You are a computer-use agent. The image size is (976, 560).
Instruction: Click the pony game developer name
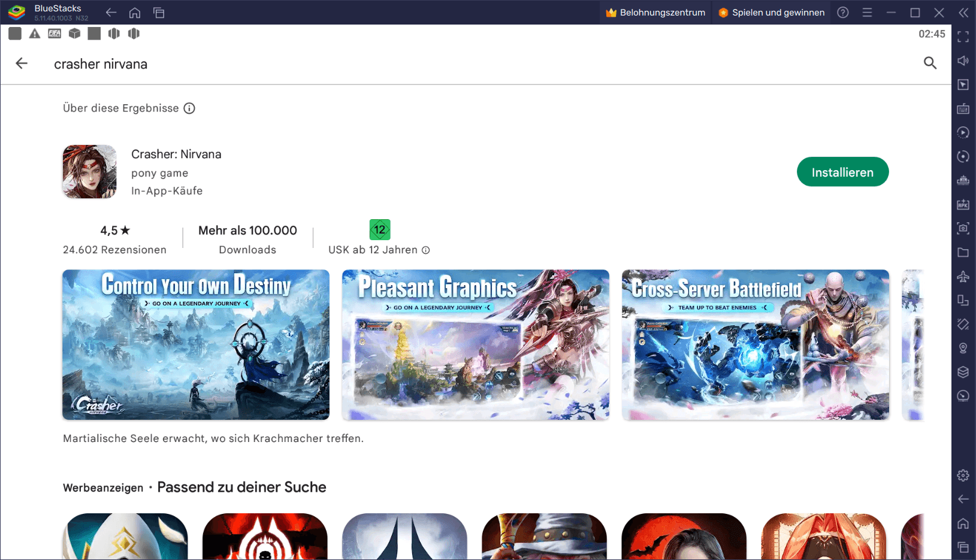click(159, 173)
